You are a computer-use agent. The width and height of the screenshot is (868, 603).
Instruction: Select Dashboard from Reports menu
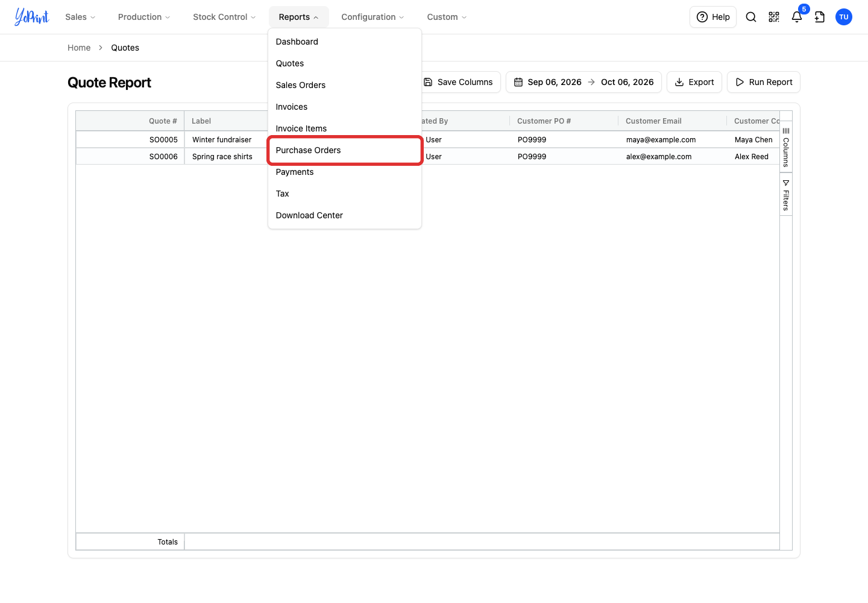coord(345,42)
